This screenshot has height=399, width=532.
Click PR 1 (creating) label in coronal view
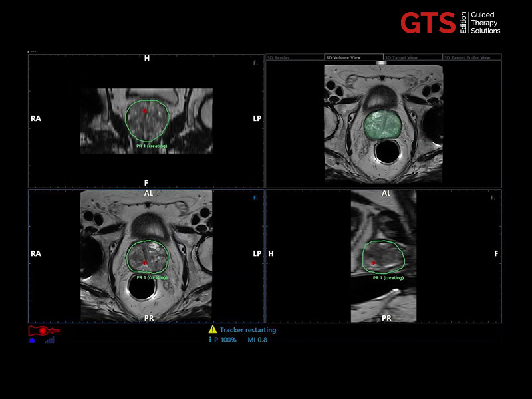pos(152,145)
